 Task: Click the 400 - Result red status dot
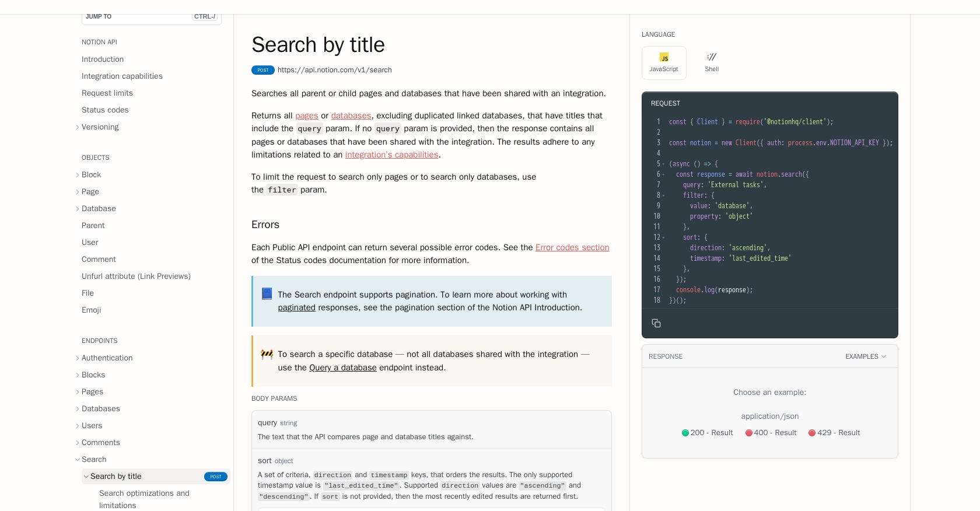click(x=749, y=433)
